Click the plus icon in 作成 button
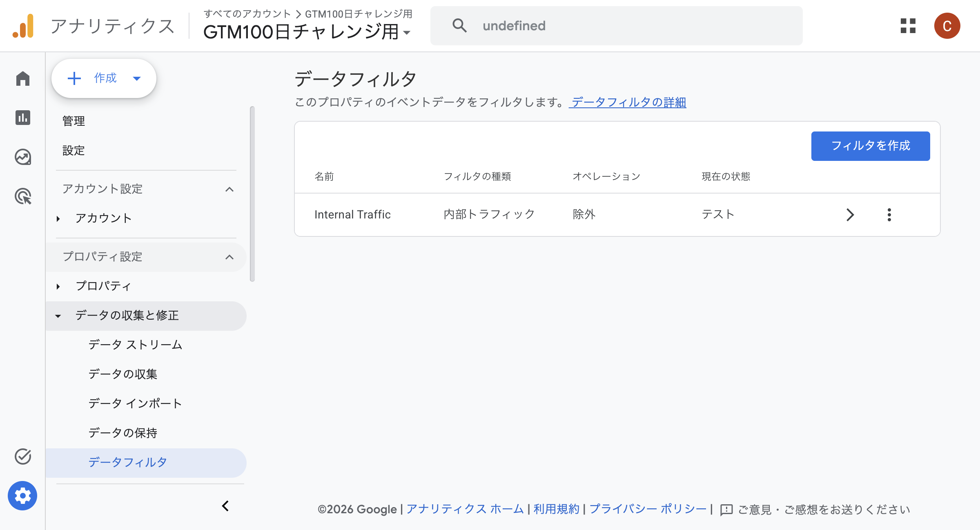The width and height of the screenshot is (980, 530). (74, 78)
